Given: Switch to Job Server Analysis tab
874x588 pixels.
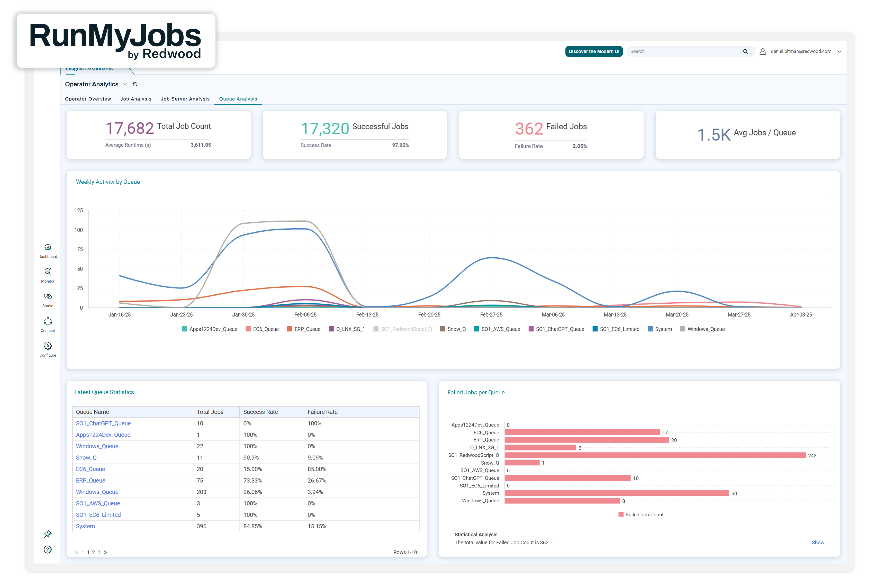Looking at the screenshot, I should pos(185,99).
